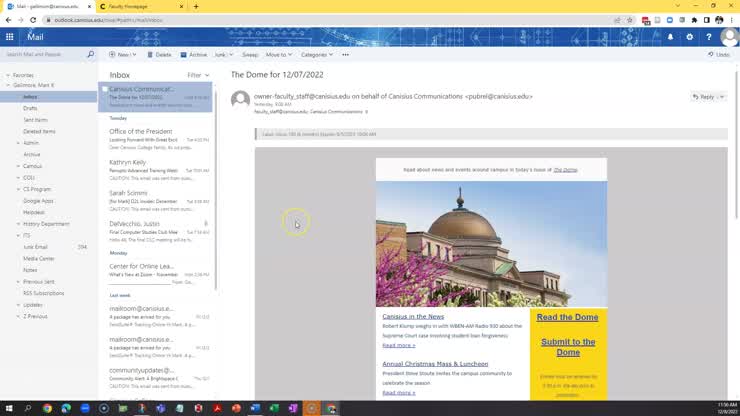
Task: Open the Sent Items folder
Action: tap(35, 120)
